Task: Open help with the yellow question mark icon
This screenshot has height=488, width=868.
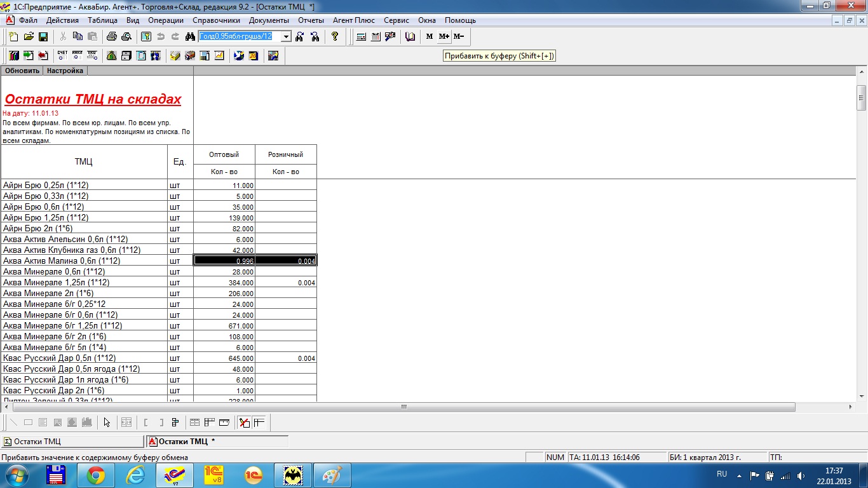Action: [335, 37]
